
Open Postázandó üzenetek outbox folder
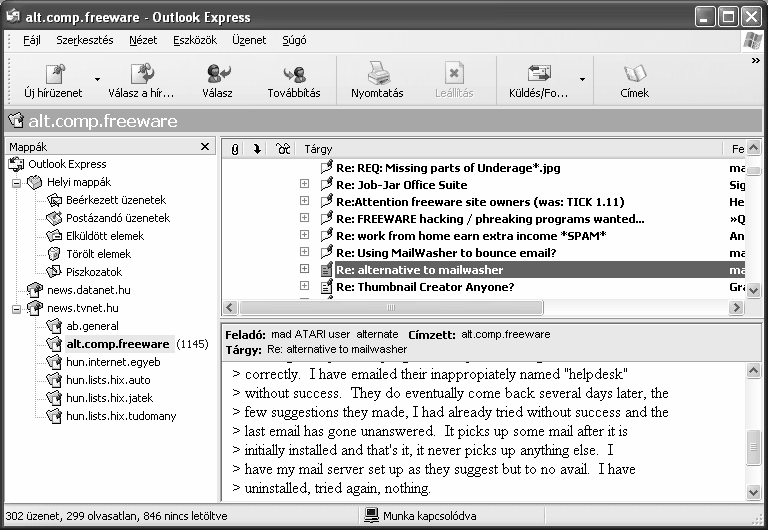point(118,218)
